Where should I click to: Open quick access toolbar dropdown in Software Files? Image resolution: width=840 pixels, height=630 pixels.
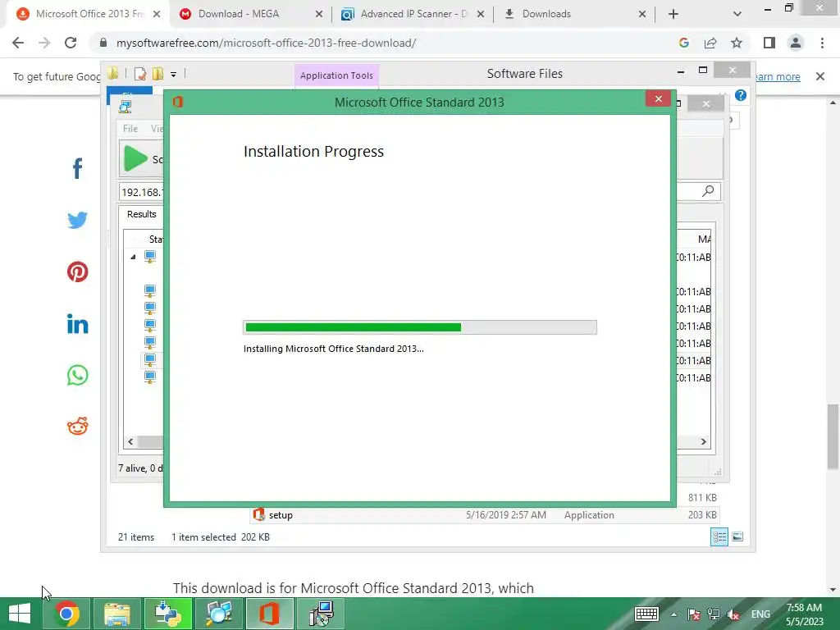coord(174,75)
